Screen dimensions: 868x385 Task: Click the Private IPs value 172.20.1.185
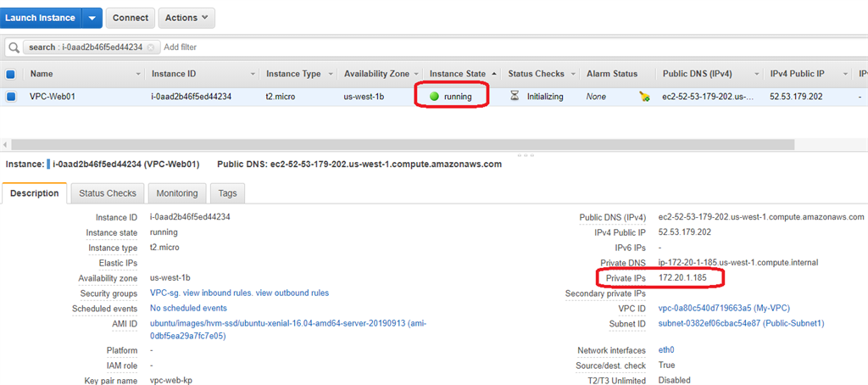682,277
